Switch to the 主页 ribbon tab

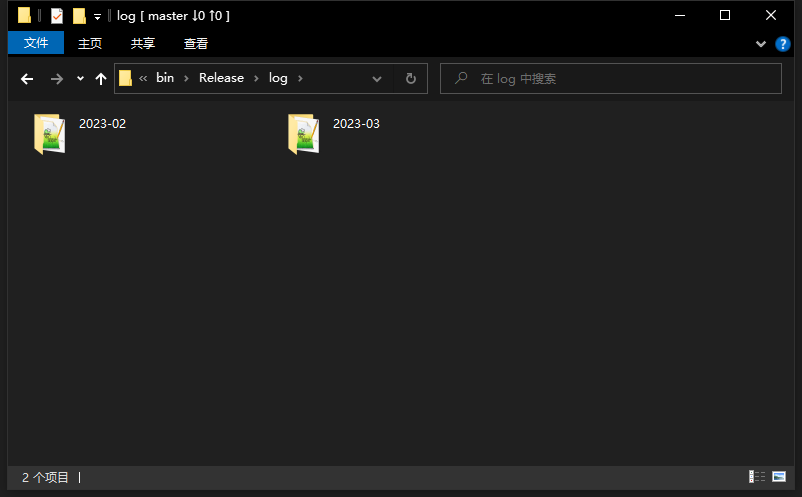coord(90,44)
